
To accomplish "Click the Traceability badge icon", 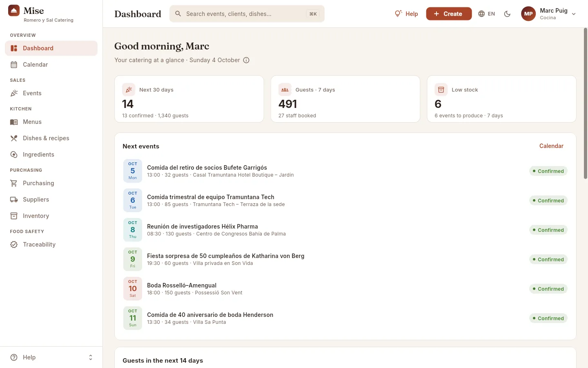I will click(14, 245).
